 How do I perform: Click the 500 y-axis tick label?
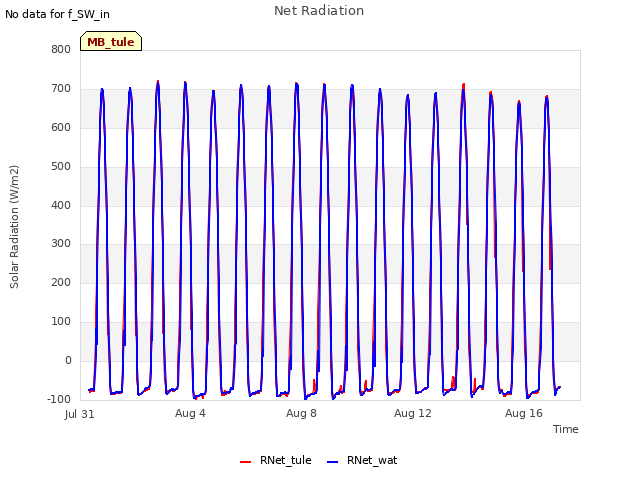[61, 167]
